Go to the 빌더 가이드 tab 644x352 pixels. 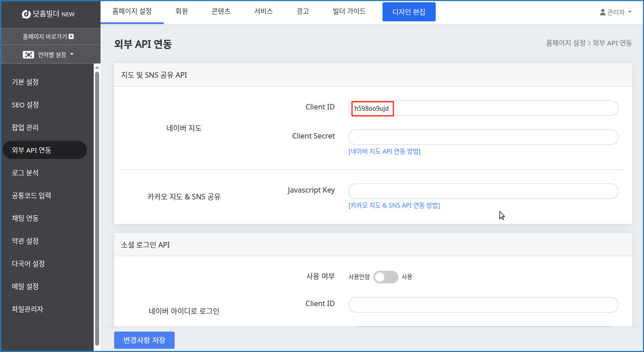pyautogui.click(x=349, y=11)
